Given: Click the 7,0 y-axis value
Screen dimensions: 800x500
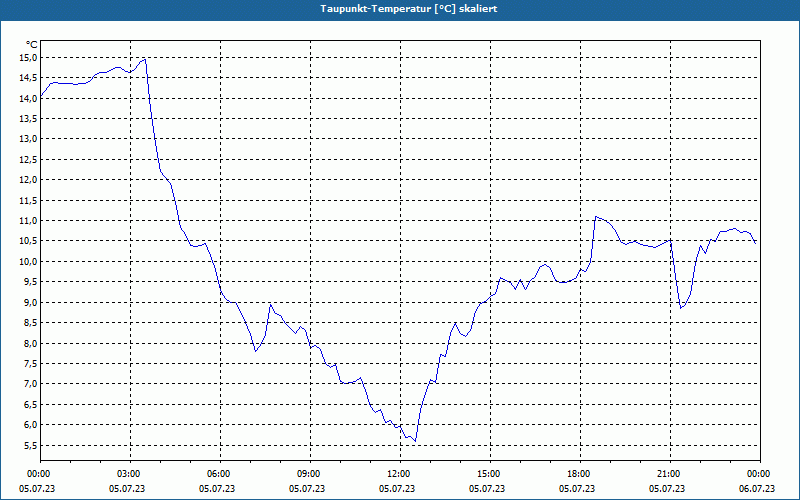Looking at the screenshot, I should 31,384.
